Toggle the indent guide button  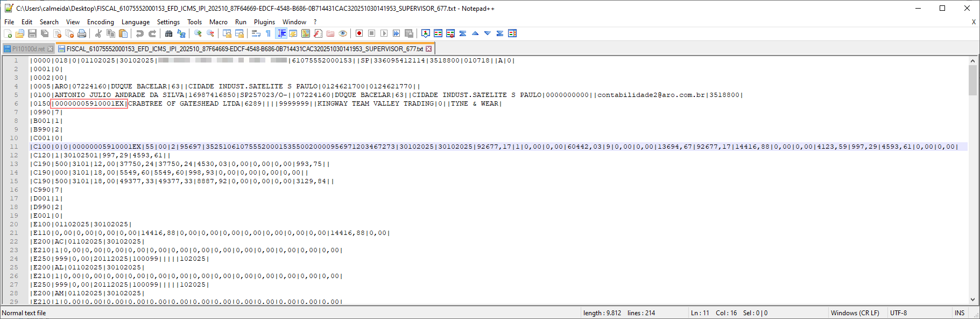(281, 33)
